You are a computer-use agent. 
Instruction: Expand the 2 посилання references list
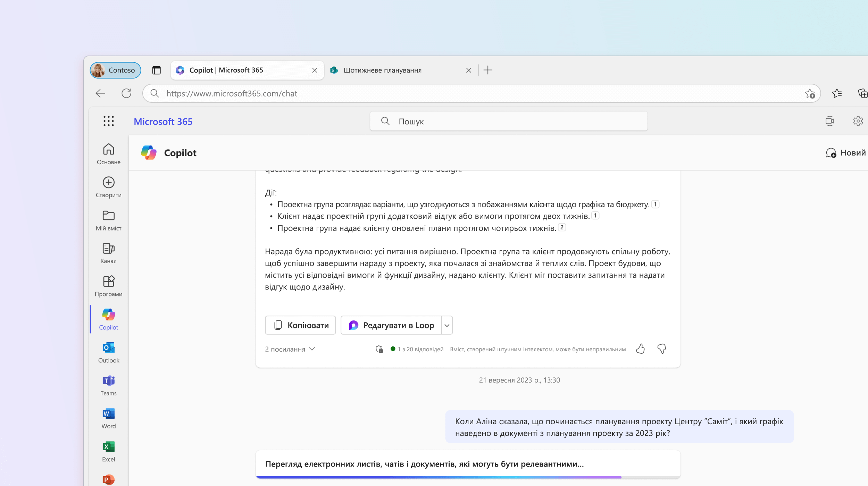click(290, 349)
